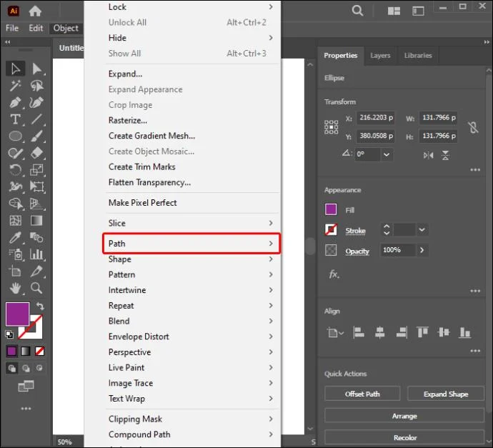This screenshot has width=493, height=448.
Task: Enable Draw Inside mode
Action: (x=39, y=368)
